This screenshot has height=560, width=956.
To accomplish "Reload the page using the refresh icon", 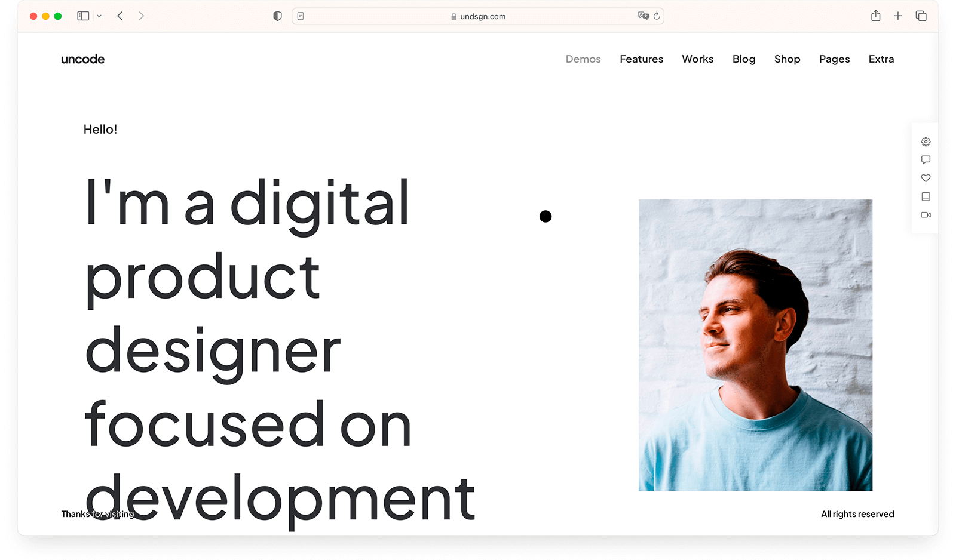I will point(657,16).
